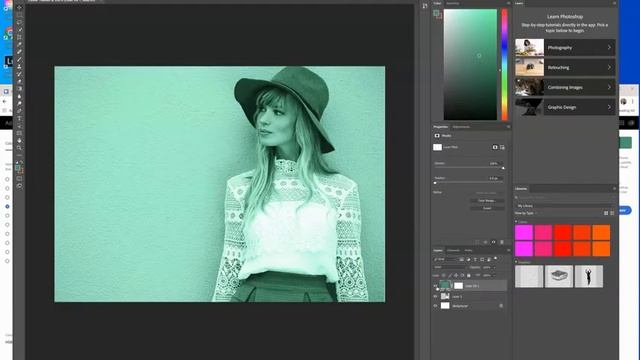
Task: Open the My Library dropdown
Action: (x=564, y=206)
